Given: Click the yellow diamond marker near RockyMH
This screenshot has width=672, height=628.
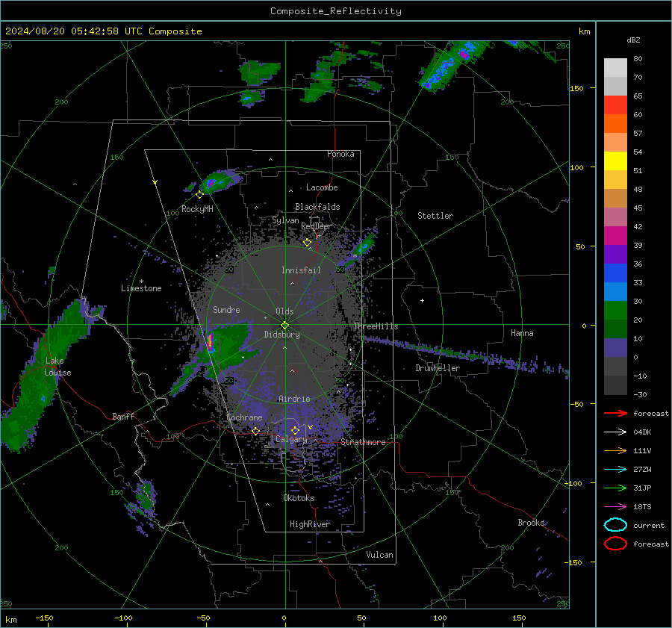Looking at the screenshot, I should (x=199, y=195).
